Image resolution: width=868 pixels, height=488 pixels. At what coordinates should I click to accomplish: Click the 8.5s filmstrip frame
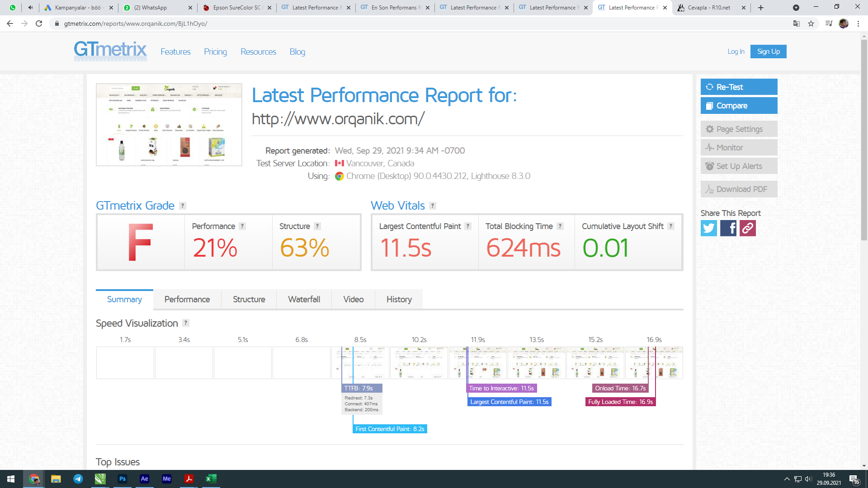click(x=360, y=363)
